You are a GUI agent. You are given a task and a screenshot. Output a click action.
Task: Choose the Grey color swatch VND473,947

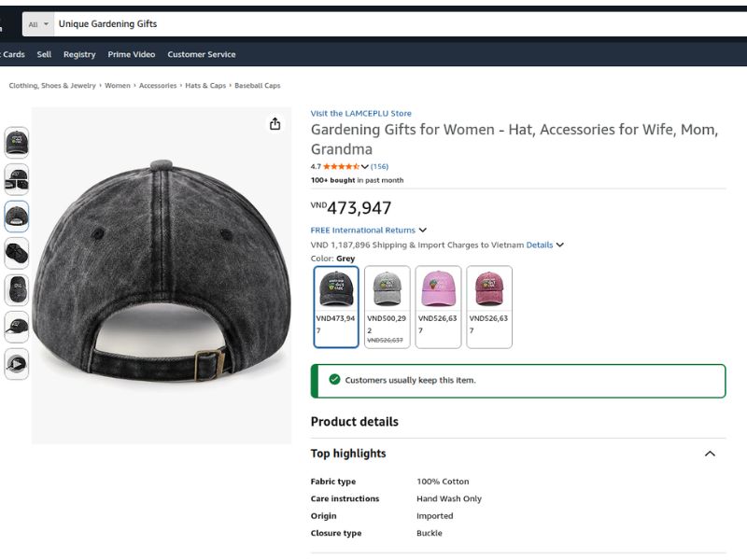(336, 307)
